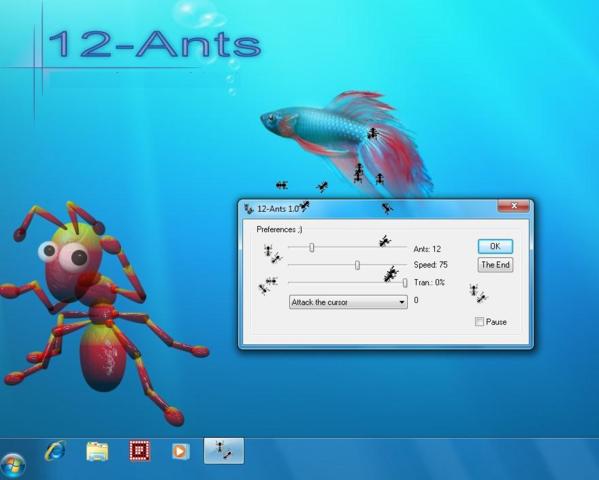Click the ant pair icon beside Ants slider
This screenshot has width=599, height=480.
point(272,255)
